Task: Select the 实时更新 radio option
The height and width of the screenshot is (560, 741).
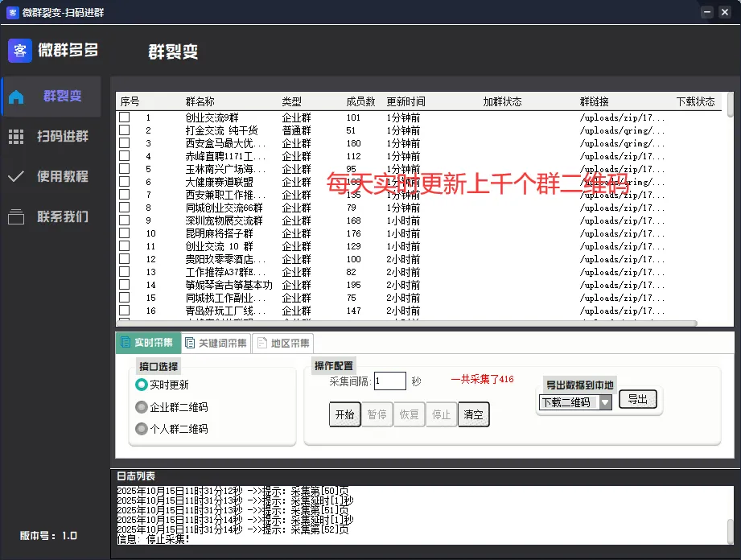Action: tap(140, 385)
